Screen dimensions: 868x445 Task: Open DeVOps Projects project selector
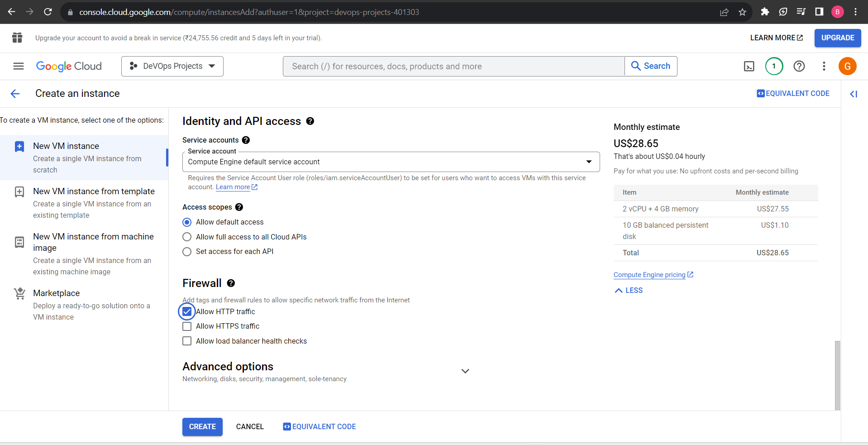[172, 66]
